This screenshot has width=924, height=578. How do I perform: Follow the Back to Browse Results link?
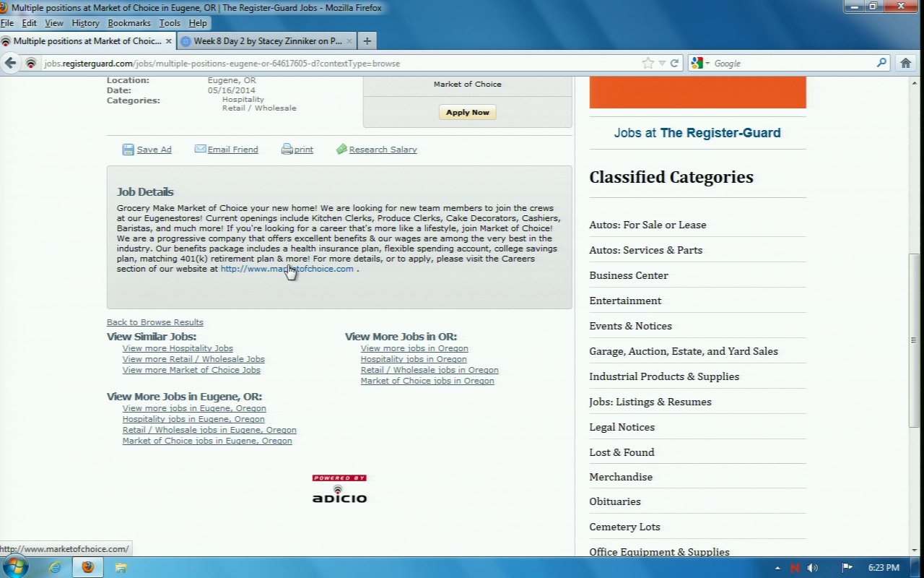point(154,322)
